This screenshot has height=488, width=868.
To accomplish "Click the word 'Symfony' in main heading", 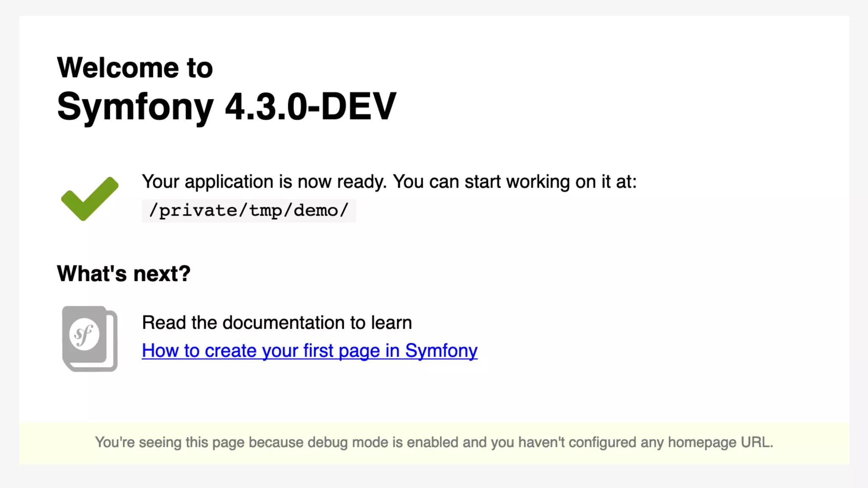I will [x=135, y=106].
